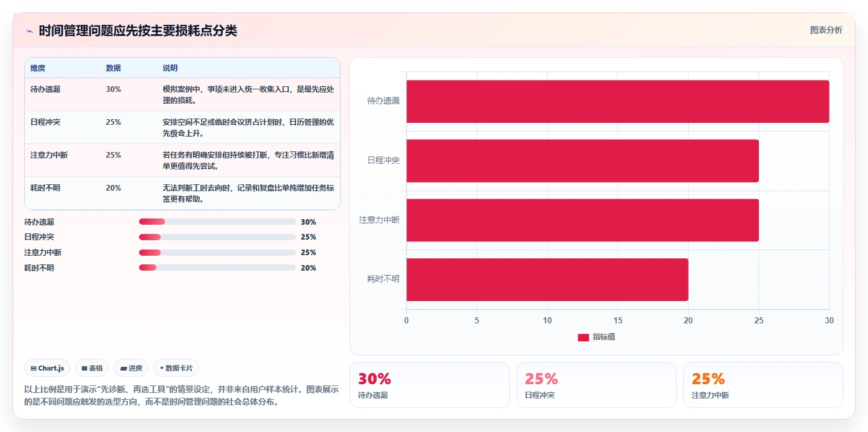The width and height of the screenshot is (868, 432).
Task: Click the 注意力中断 bar in the chart
Action: pos(583,220)
